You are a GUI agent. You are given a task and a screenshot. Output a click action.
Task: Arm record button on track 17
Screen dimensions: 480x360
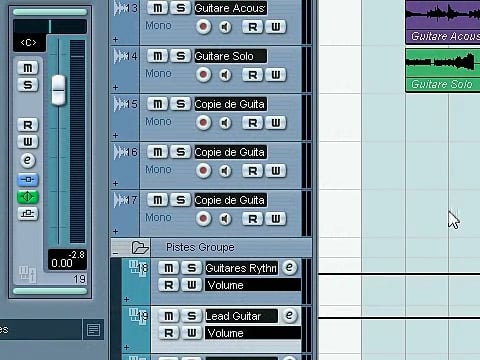coord(203,219)
